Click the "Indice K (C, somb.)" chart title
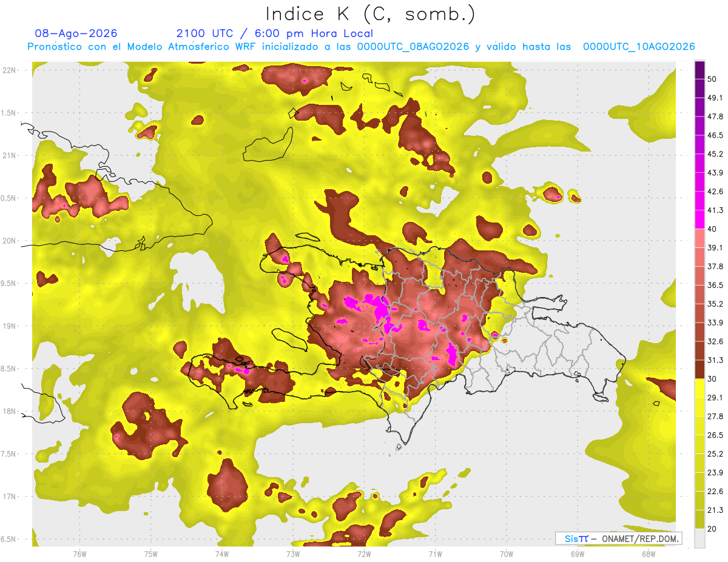The image size is (728, 562). 370,13
